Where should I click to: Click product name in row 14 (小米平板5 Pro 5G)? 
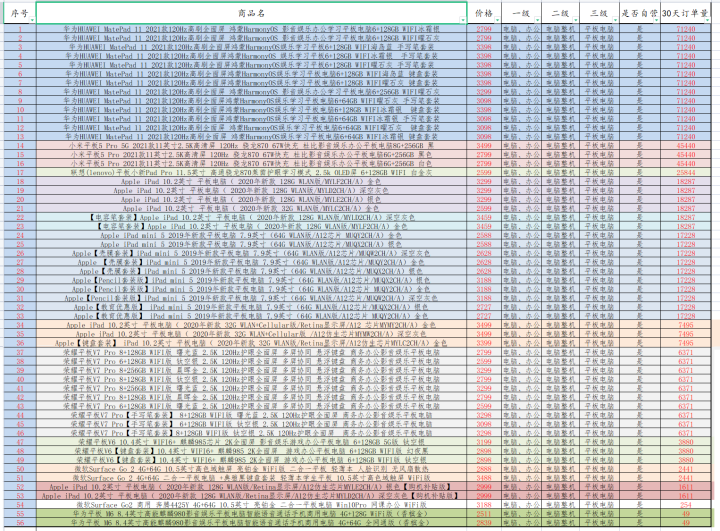[x=252, y=146]
